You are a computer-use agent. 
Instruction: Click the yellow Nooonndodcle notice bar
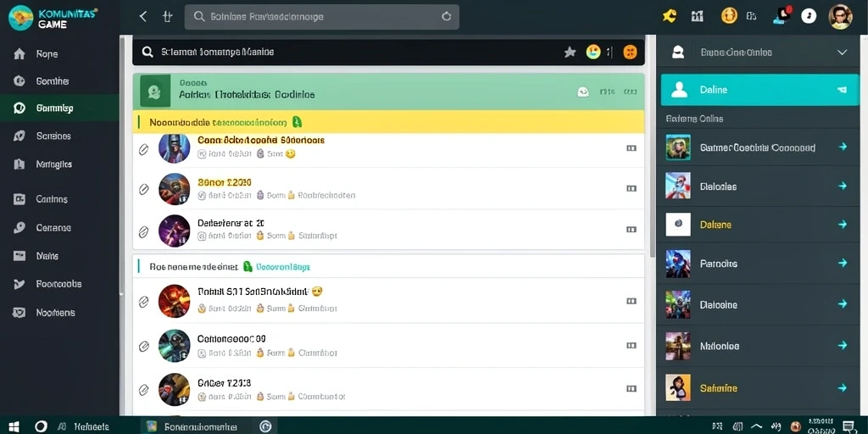[388, 122]
